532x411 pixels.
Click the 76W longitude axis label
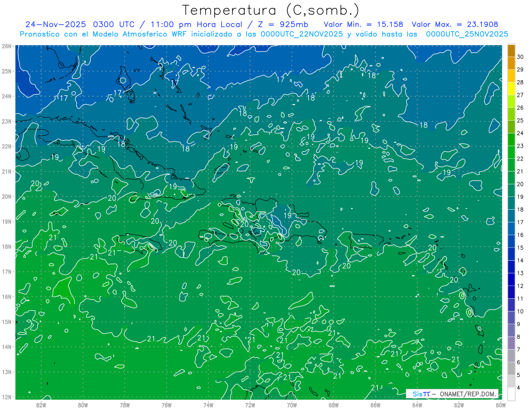tap(167, 405)
